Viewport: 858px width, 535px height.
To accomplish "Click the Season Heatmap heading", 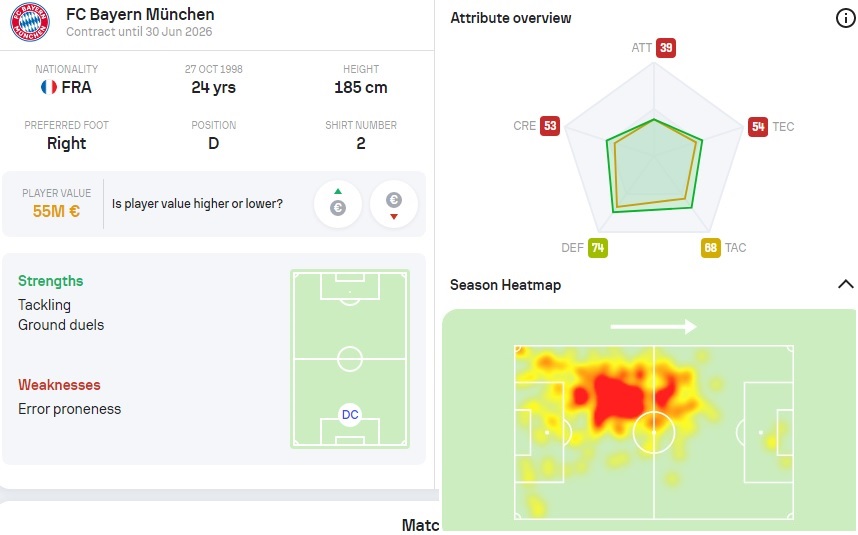I will point(505,285).
